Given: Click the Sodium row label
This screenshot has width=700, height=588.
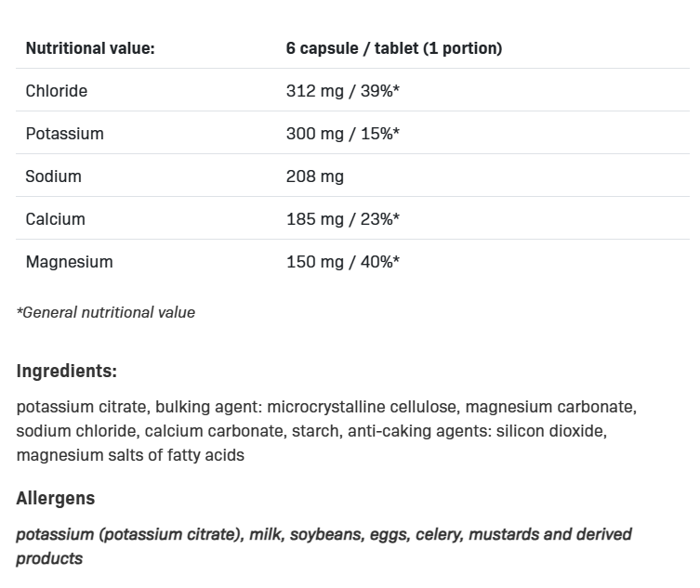Looking at the screenshot, I should (x=54, y=176).
